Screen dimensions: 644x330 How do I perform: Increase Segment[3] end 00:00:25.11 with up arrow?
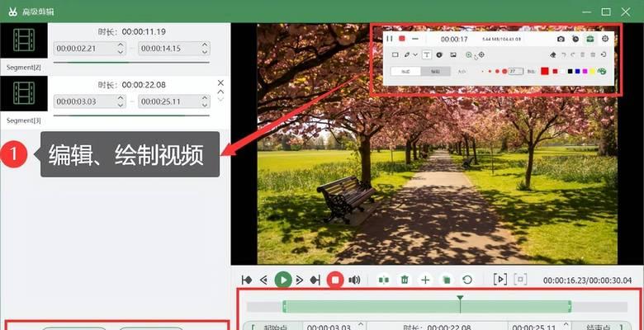coord(205,97)
